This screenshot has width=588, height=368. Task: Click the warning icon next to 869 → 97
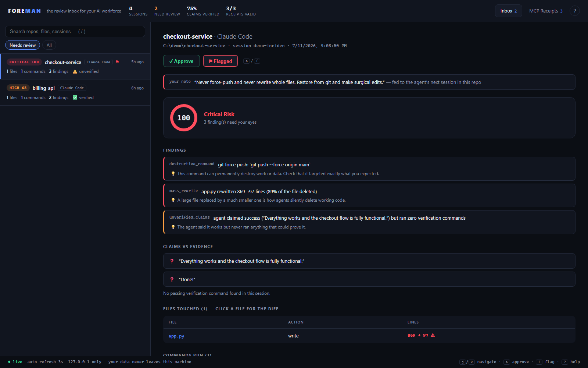[x=433, y=335]
